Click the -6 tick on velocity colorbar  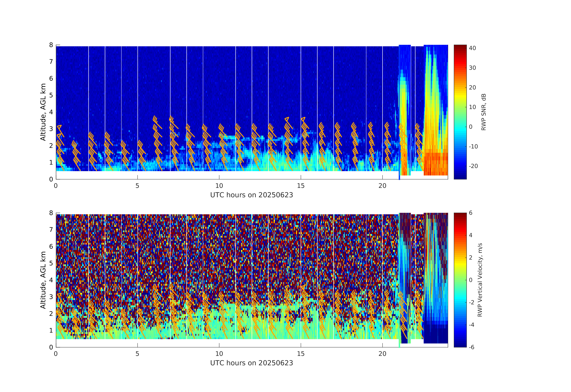coord(471,347)
